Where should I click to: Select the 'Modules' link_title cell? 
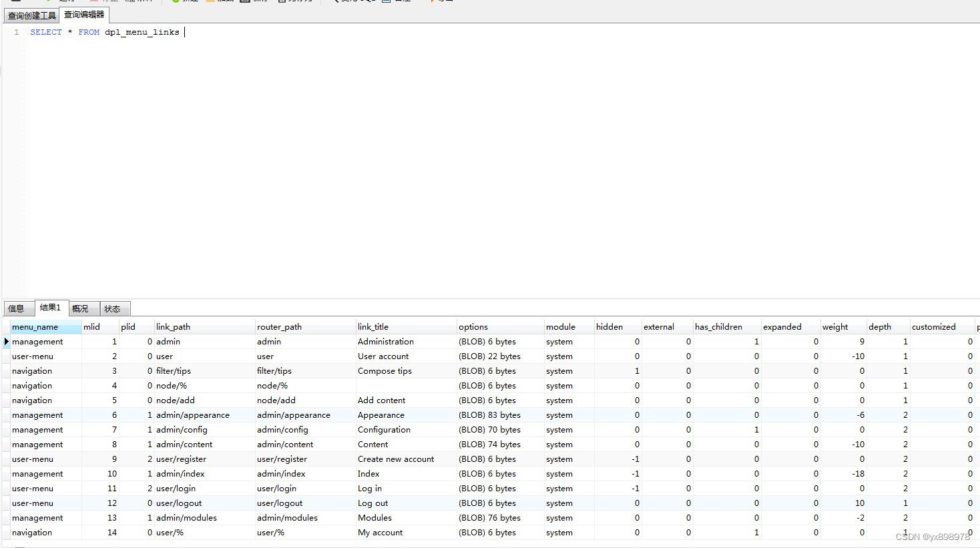click(x=407, y=517)
